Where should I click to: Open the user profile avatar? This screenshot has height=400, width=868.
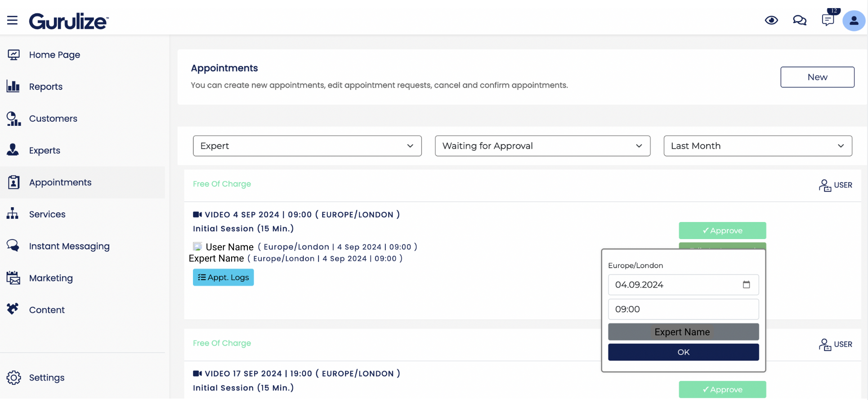[854, 21]
